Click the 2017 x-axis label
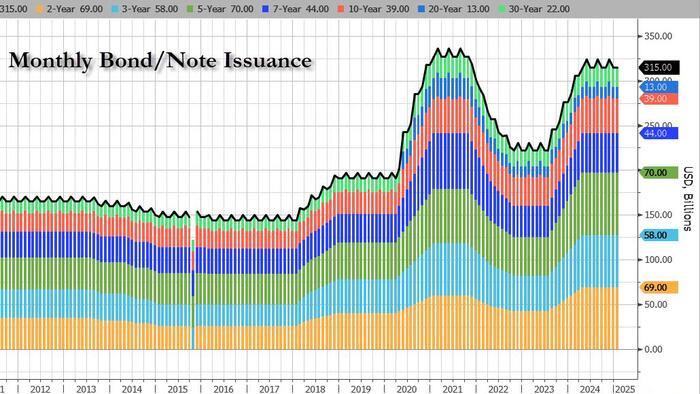The height and width of the screenshot is (394, 700). coord(269,389)
